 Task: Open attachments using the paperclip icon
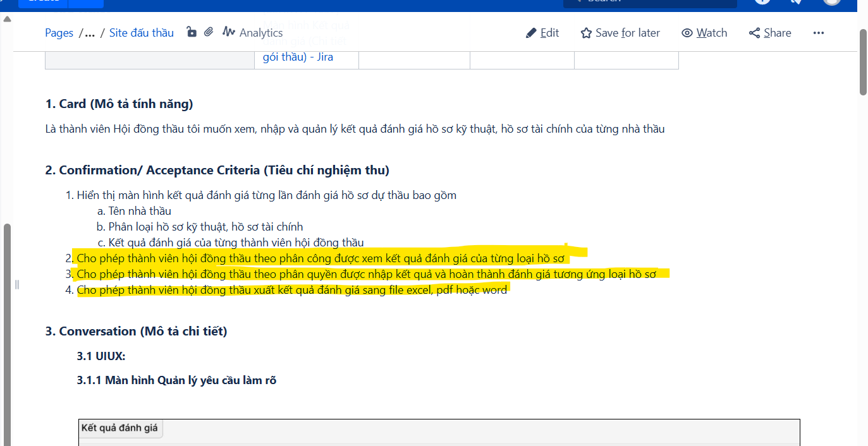(x=209, y=32)
